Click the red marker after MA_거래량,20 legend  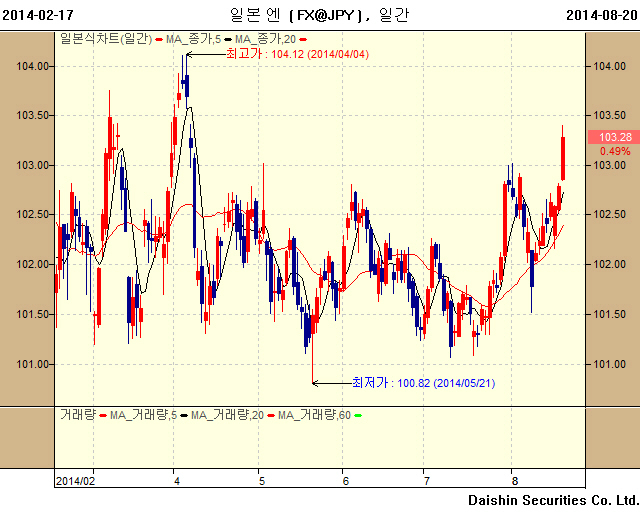270,414
